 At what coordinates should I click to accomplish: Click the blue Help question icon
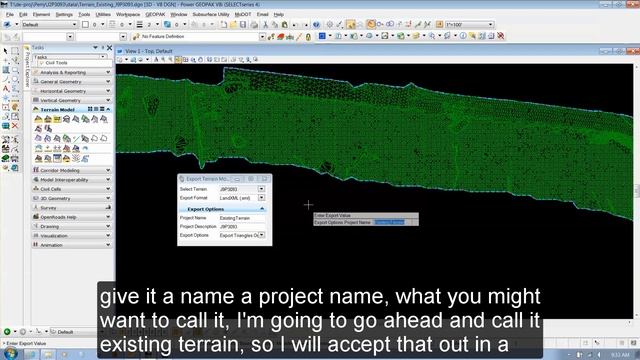tap(316, 24)
